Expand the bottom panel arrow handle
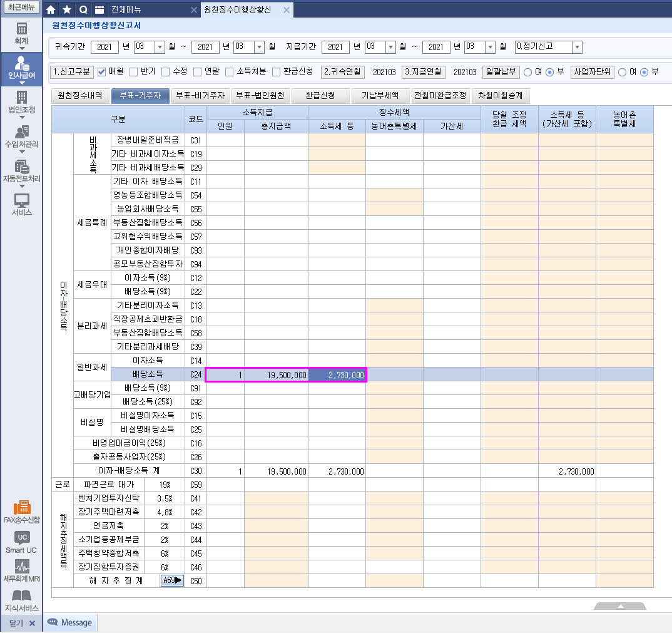The image size is (672, 633). [x=620, y=605]
